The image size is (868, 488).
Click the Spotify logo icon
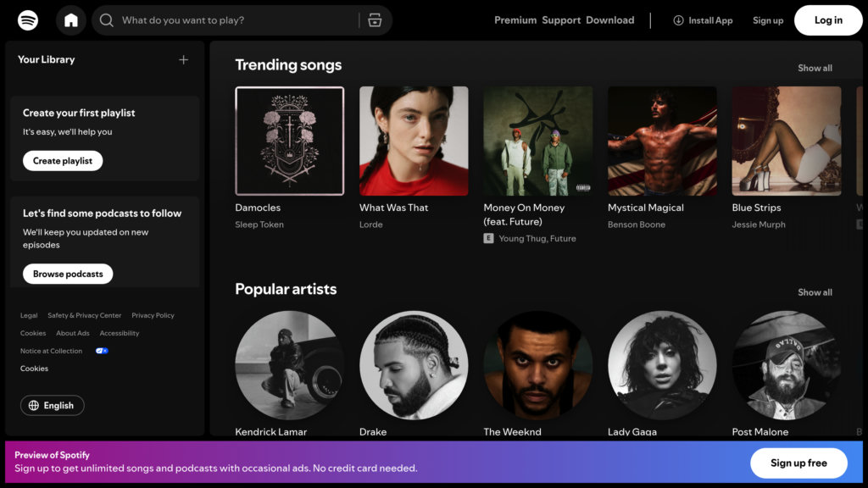point(27,19)
